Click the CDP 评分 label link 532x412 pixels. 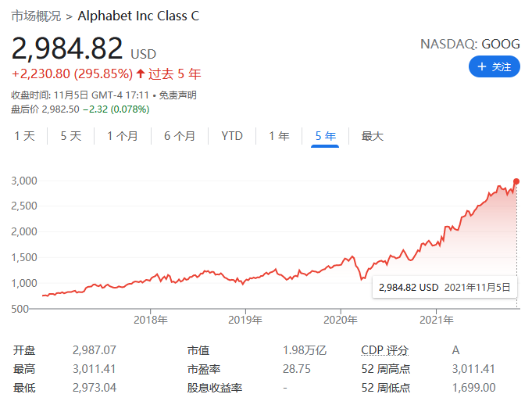tap(385, 349)
